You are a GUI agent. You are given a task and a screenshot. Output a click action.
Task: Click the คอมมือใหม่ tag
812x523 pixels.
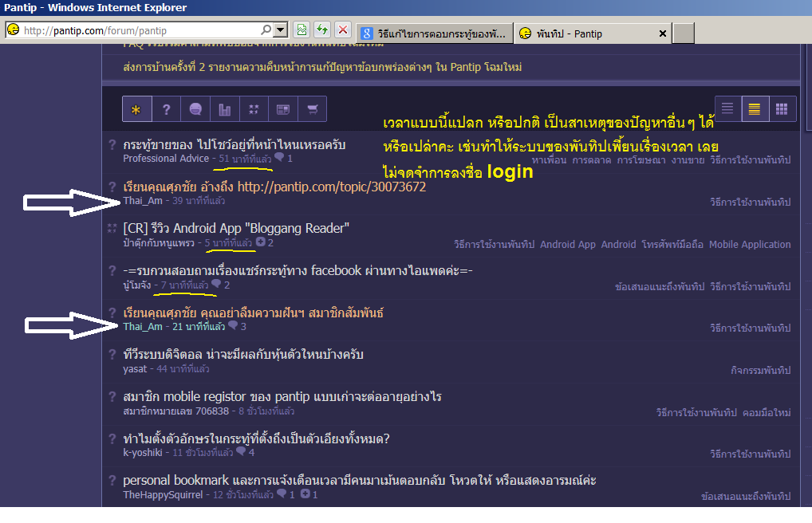(767, 413)
